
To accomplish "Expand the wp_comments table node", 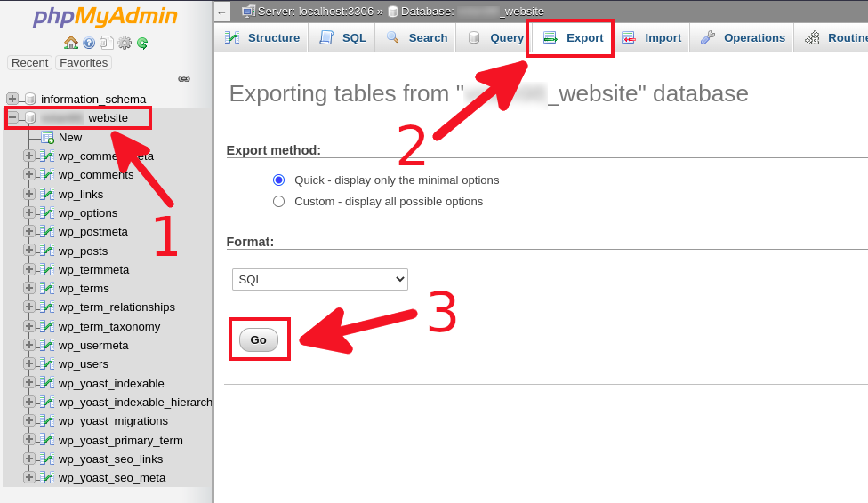I will coord(29,174).
